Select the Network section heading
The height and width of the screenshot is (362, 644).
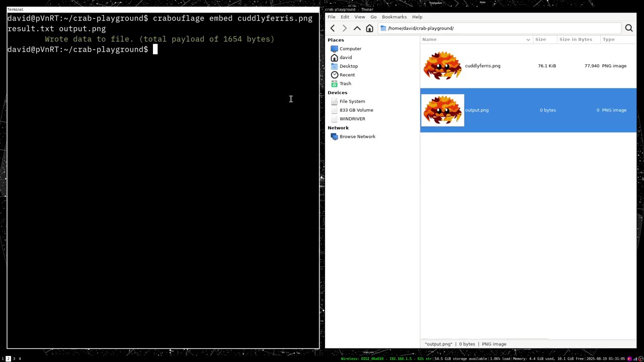[338, 128]
